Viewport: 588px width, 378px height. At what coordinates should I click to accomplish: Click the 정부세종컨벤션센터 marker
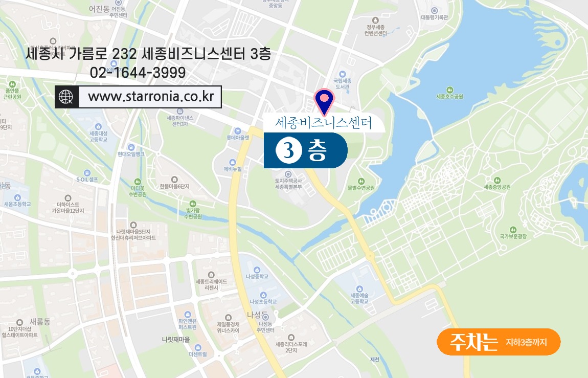tap(375, 20)
